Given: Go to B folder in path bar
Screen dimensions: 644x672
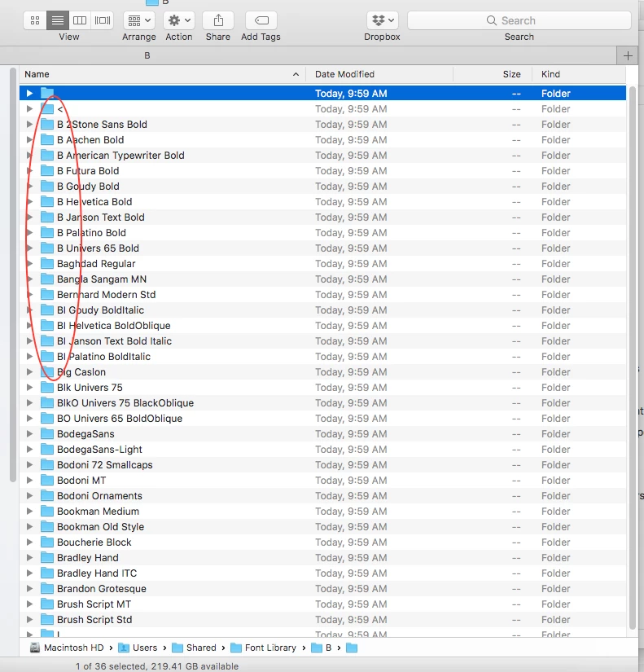Looking at the screenshot, I should (322, 648).
